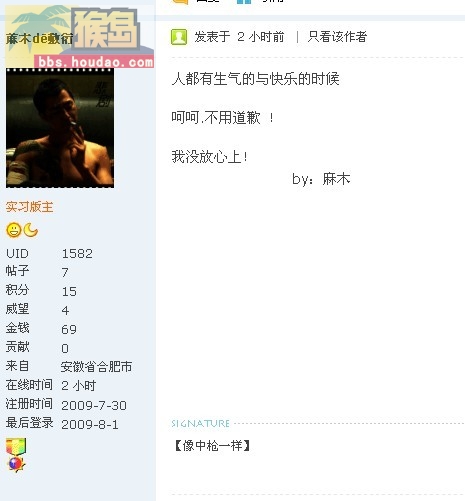Screen dimensions: 465x501
Task: Click the 帖子 count 7
Action: 65,272
